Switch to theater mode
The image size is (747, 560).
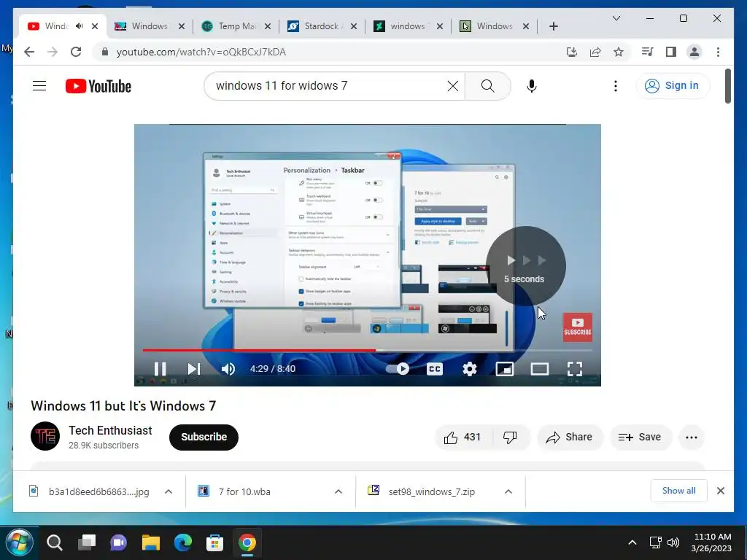[540, 368]
